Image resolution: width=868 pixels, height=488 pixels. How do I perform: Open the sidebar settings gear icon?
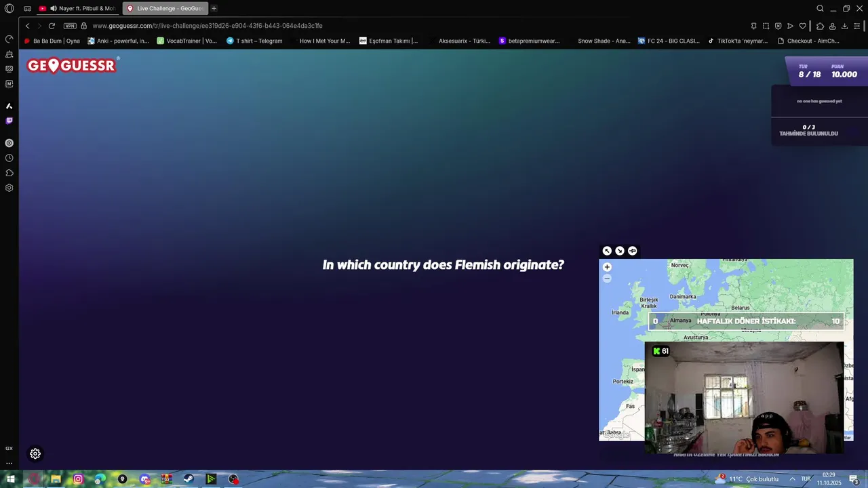point(9,188)
